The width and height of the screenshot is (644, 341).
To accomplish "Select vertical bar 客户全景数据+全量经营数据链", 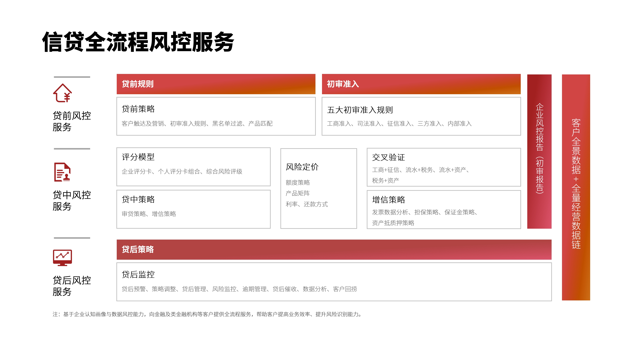I will (576, 187).
